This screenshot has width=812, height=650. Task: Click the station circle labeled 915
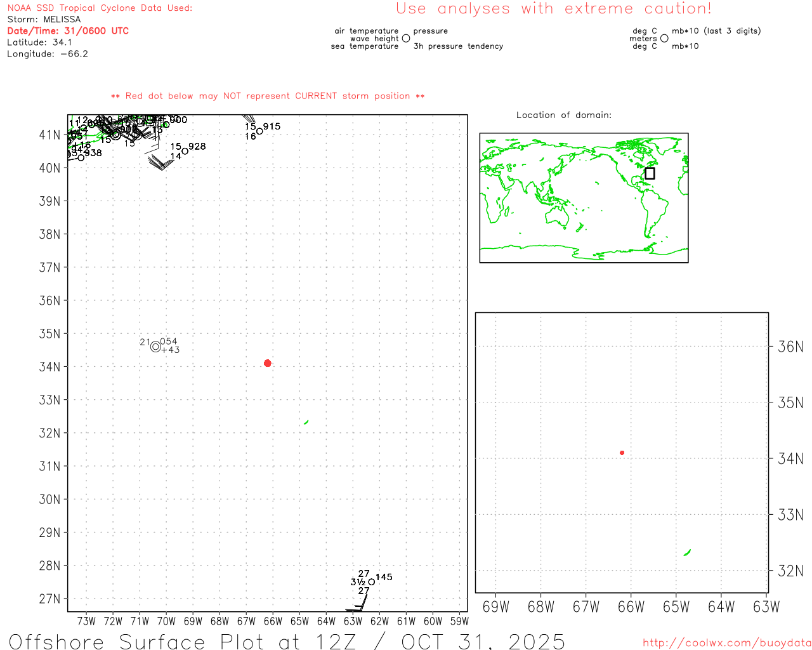[x=259, y=131]
